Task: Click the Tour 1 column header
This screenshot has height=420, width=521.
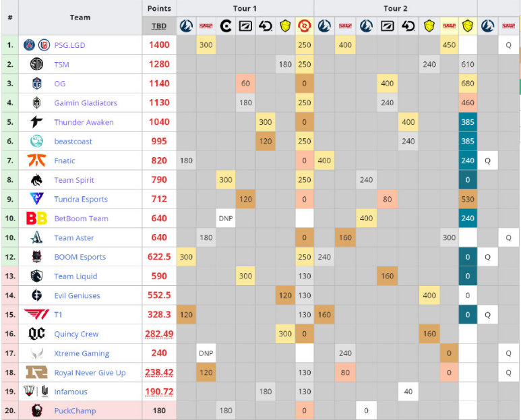Action: click(x=245, y=8)
